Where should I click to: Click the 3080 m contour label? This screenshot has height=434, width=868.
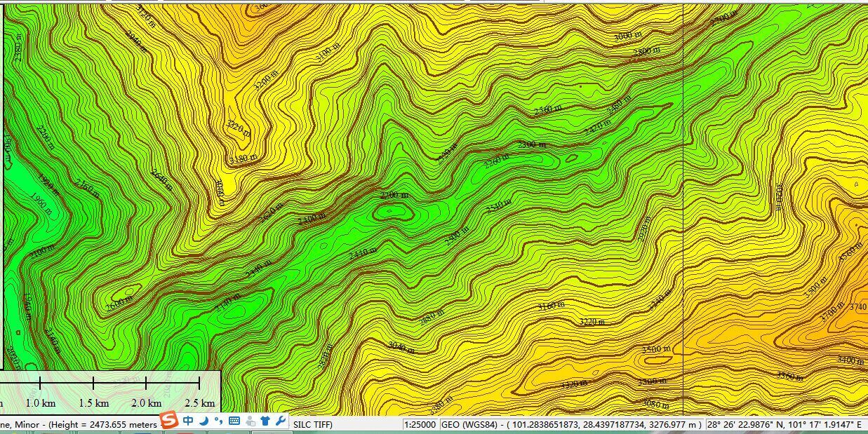click(656, 405)
